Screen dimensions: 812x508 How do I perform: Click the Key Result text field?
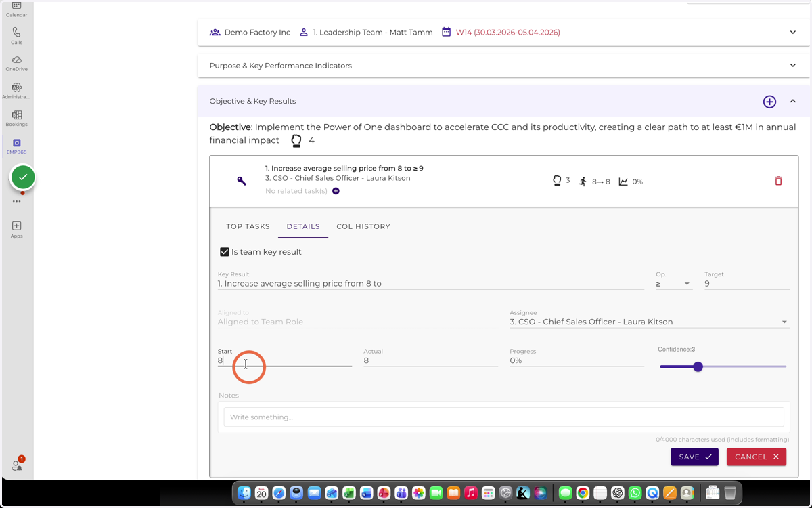click(x=430, y=284)
